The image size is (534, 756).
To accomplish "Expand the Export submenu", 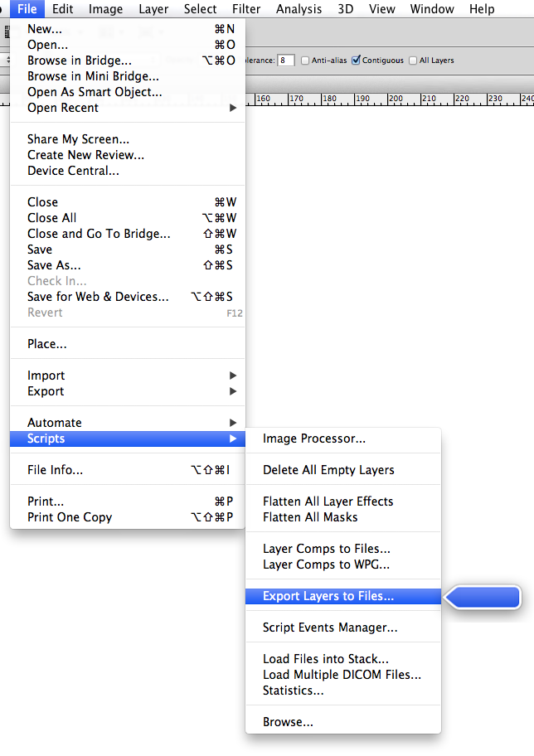I will (x=128, y=391).
